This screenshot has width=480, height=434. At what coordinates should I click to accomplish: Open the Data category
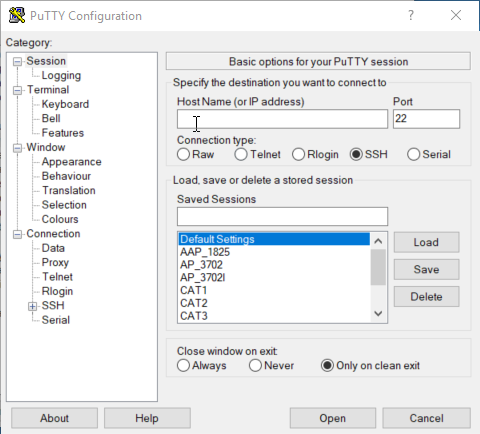tap(53, 248)
